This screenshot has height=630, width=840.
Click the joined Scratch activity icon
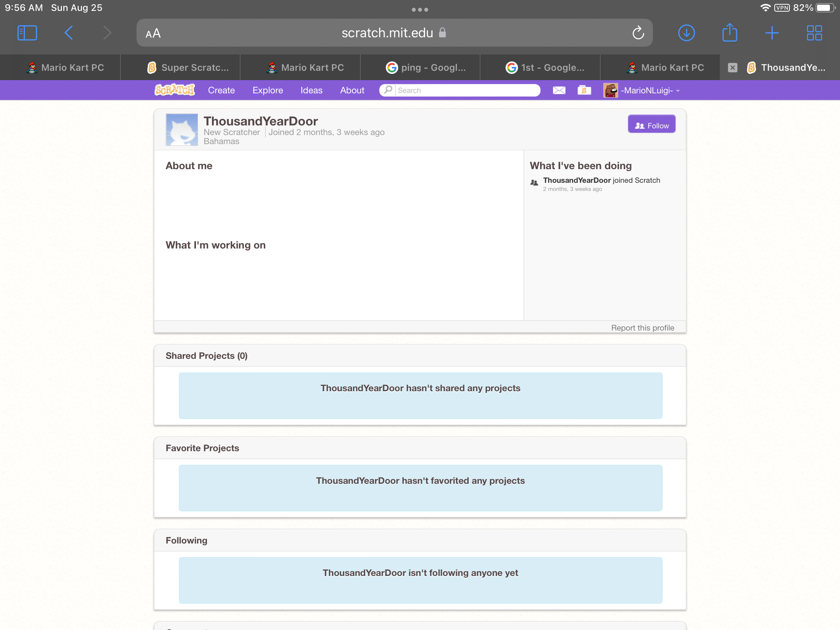534,182
